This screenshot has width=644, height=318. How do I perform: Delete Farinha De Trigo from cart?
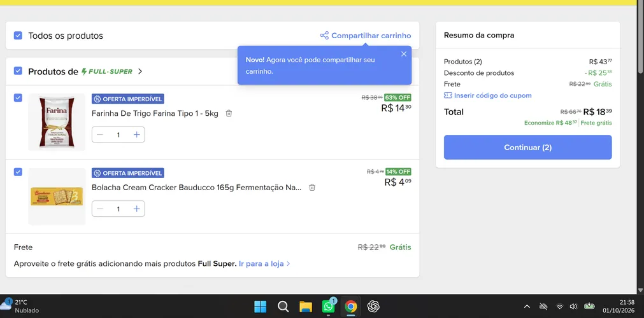point(229,113)
